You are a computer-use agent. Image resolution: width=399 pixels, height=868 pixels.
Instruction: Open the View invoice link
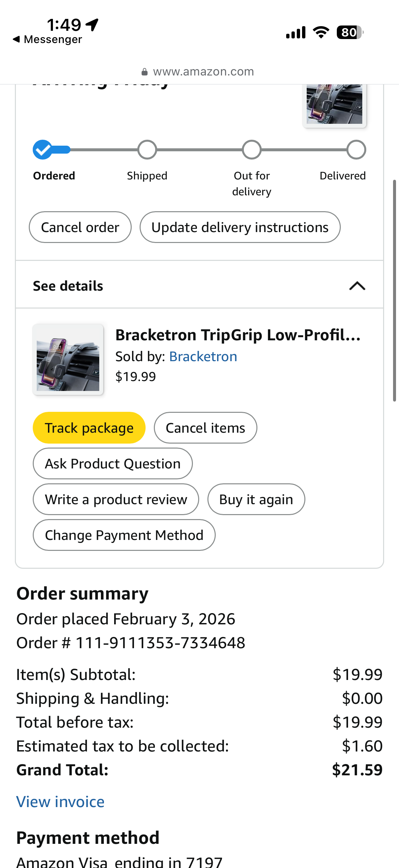pyautogui.click(x=60, y=801)
